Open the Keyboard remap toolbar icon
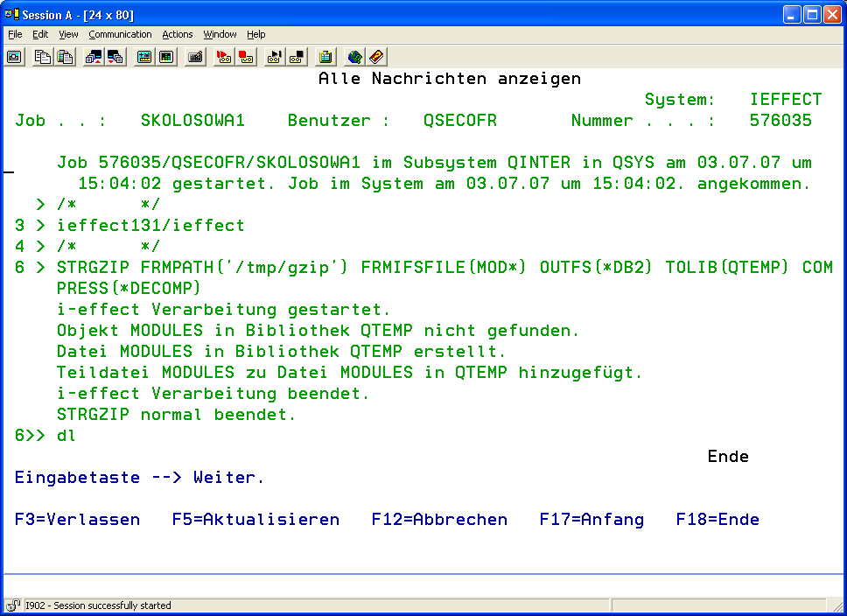Image resolution: width=847 pixels, height=616 pixels. point(195,57)
